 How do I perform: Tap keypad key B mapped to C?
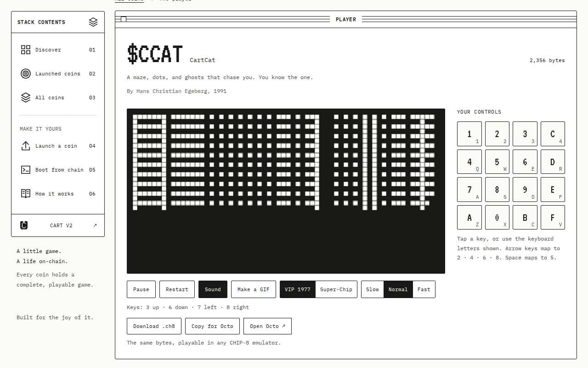coord(525,218)
